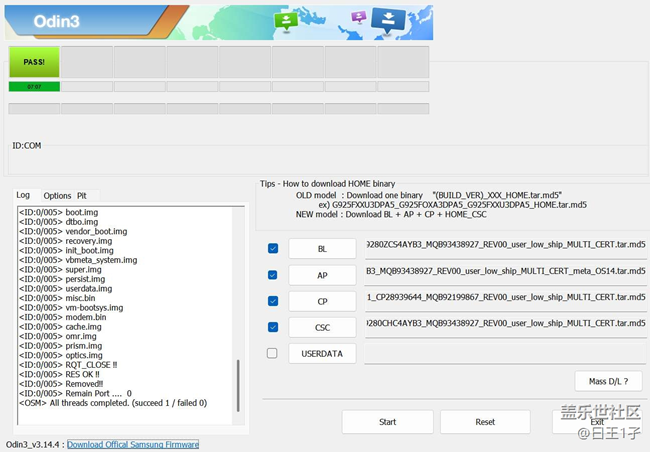The height and width of the screenshot is (452, 650).
Task: Toggle the AP checkbox
Action: (273, 274)
